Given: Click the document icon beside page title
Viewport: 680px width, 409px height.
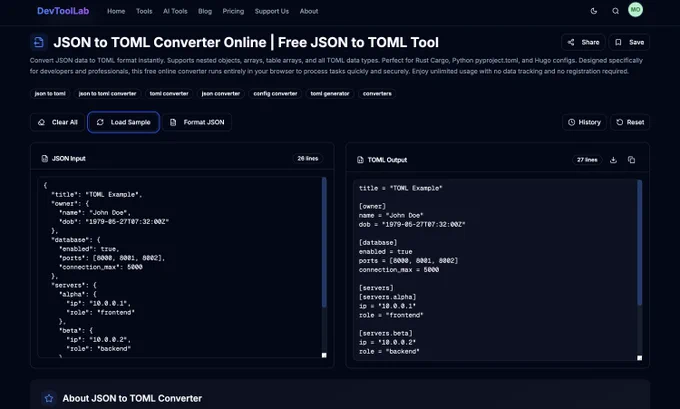Looking at the screenshot, I should [39, 42].
